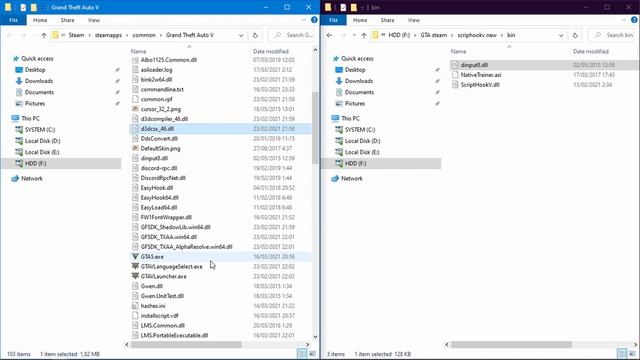This screenshot has height=360, width=640.
Task: Click This PC icon in bin window sidebar
Action: click(x=335, y=118)
